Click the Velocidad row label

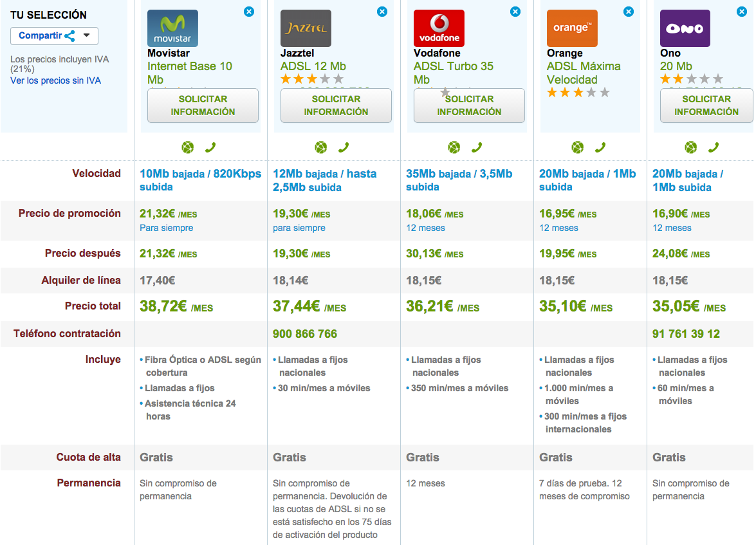tap(97, 174)
